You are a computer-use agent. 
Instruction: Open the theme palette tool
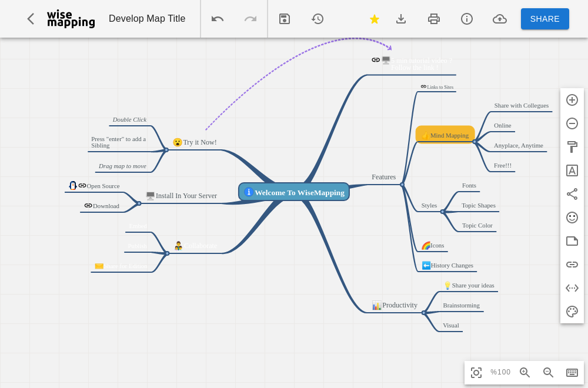click(x=572, y=312)
